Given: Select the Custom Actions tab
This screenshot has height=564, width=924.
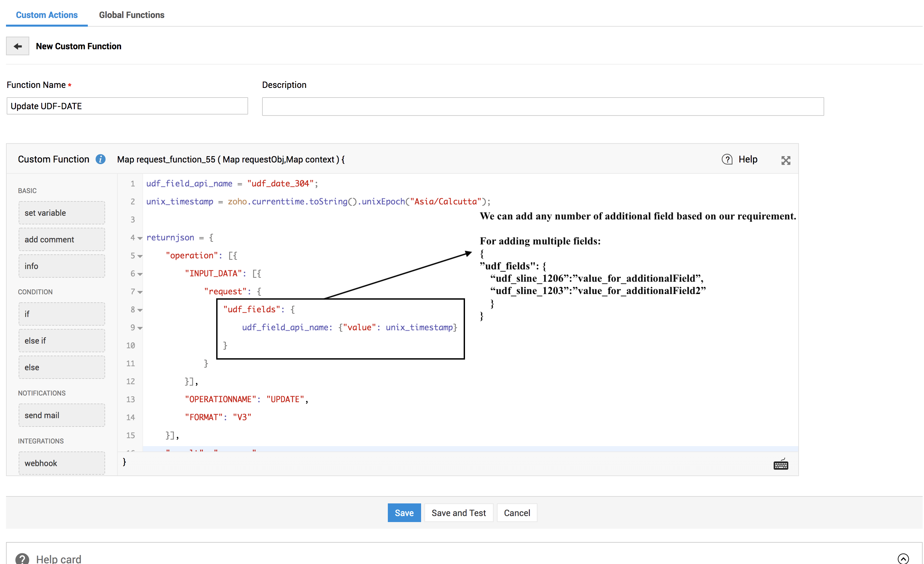Looking at the screenshot, I should [47, 15].
